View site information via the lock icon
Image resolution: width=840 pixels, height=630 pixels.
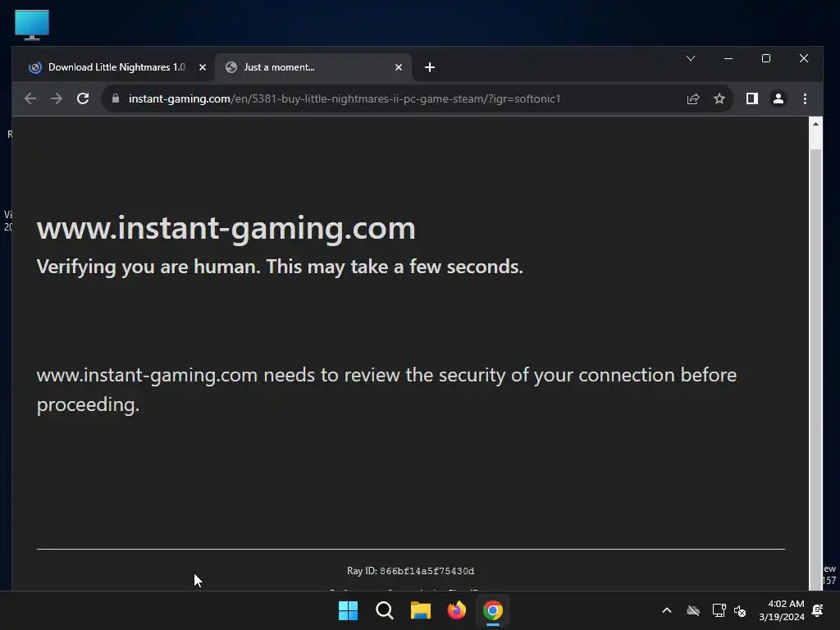(x=115, y=98)
